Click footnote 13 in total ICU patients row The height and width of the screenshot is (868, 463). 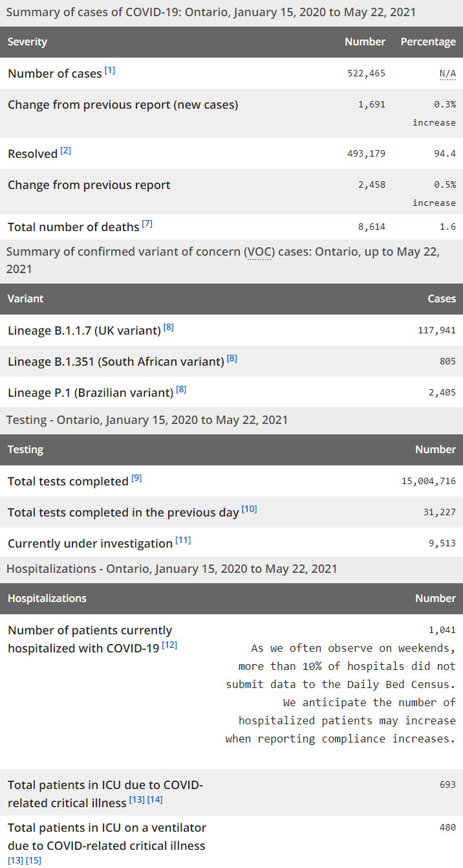coord(136,801)
